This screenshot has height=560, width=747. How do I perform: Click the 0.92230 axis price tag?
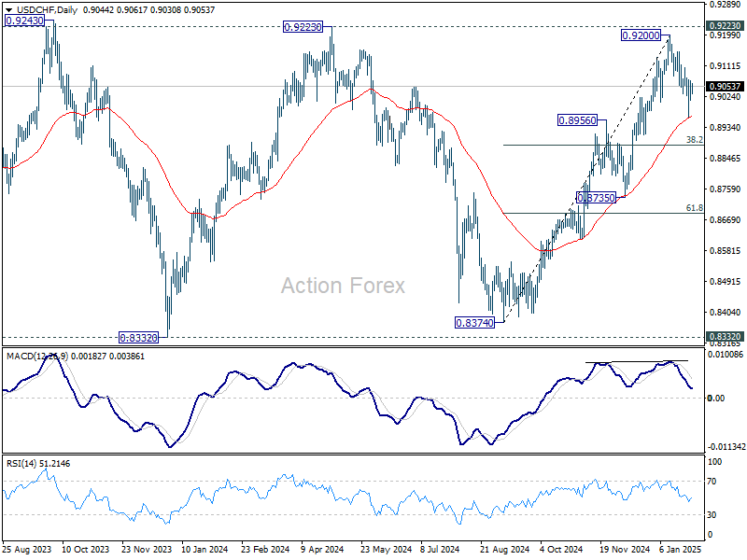tap(725, 26)
